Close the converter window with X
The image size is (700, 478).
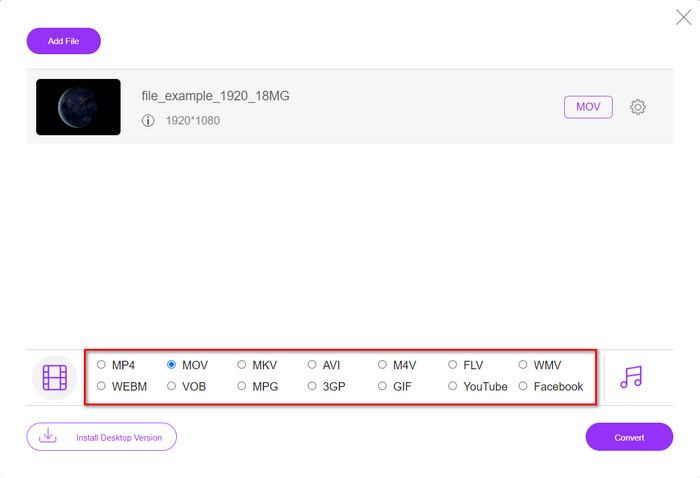coord(683,17)
